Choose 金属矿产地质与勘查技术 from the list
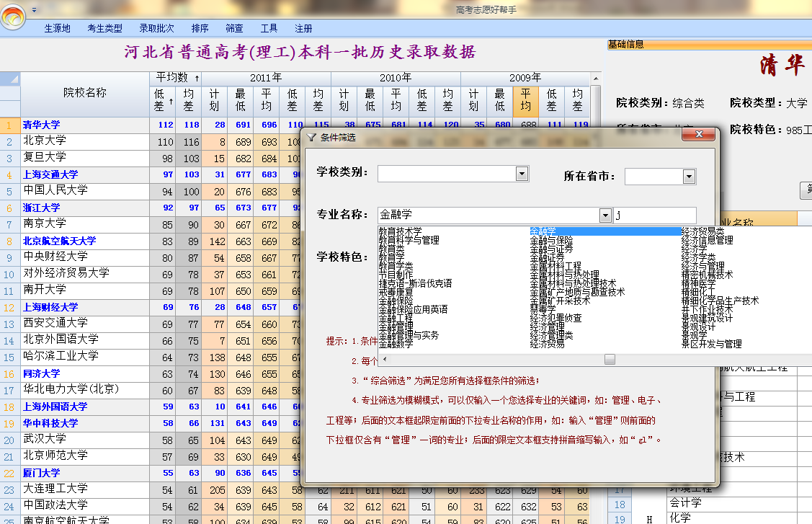The image size is (812, 524). 577,292
